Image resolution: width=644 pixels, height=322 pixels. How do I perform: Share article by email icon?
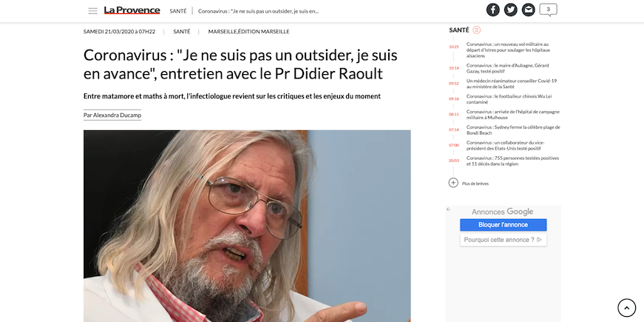(x=528, y=10)
